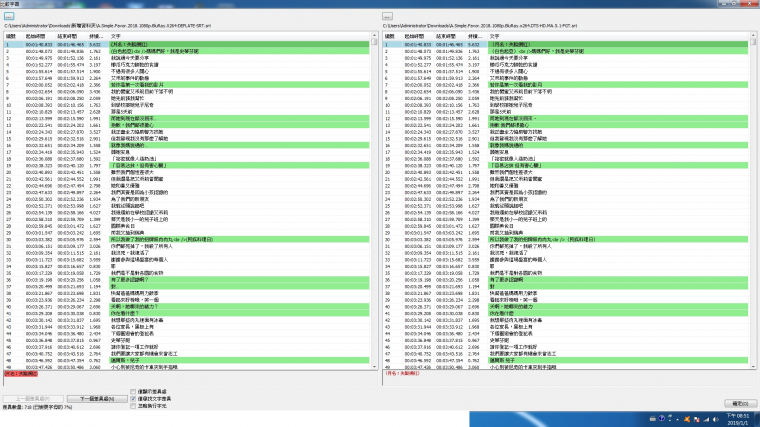Open the volume speaker tray icon
Image resolution: width=760 pixels, height=427 pixels.
pyautogui.click(x=715, y=419)
